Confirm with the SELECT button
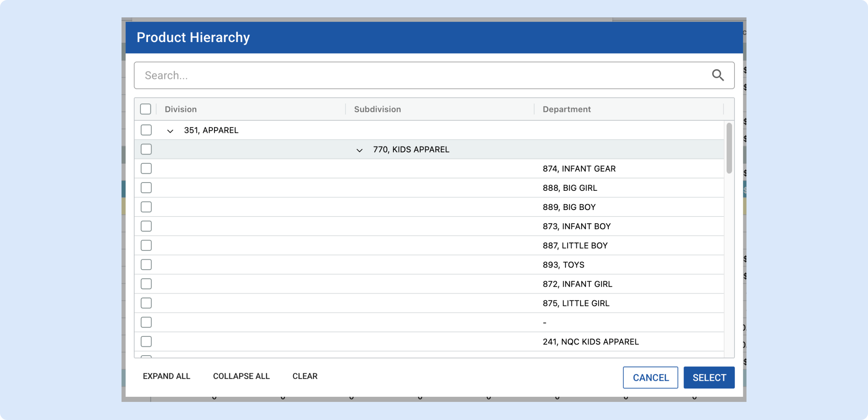868x420 pixels. [x=709, y=378]
